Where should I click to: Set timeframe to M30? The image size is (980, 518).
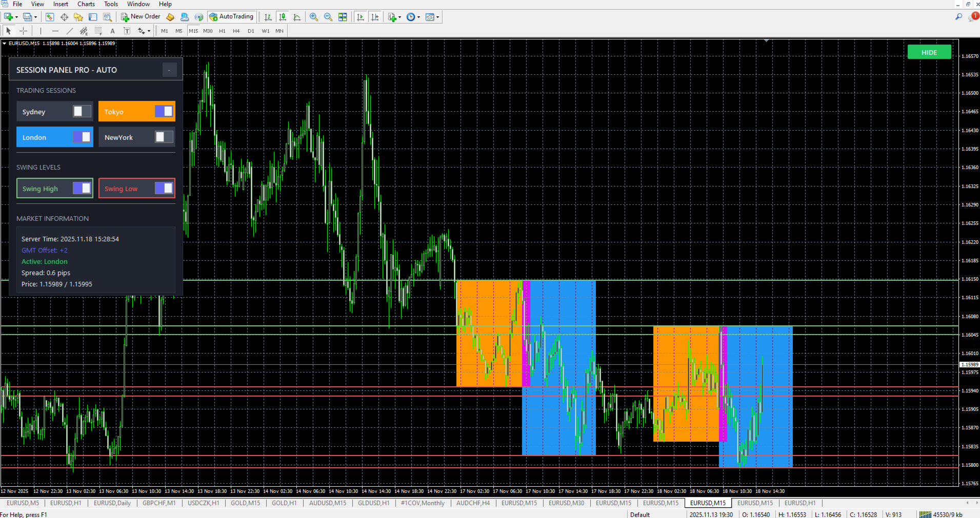coord(208,31)
